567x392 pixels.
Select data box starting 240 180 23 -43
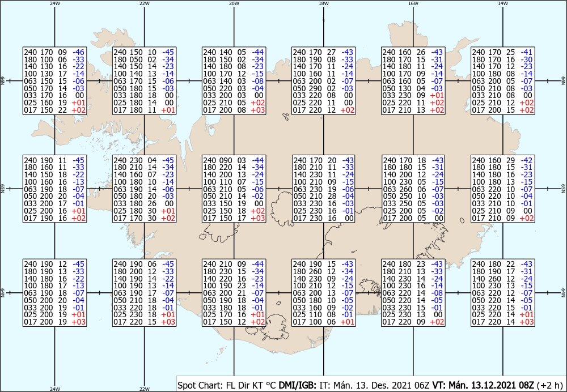413,293
